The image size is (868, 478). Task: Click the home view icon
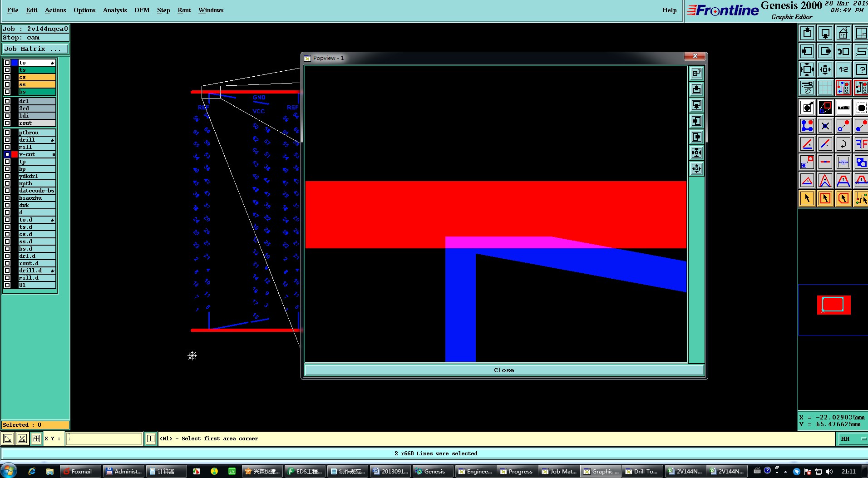click(843, 33)
